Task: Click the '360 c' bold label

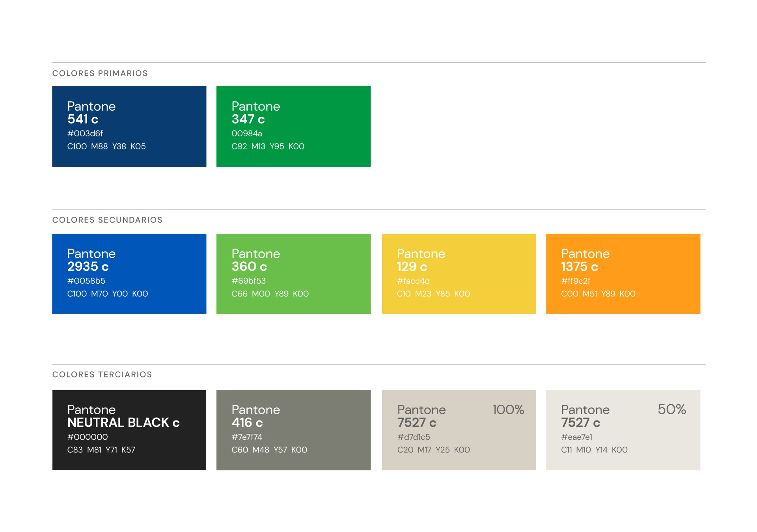Action: [x=249, y=266]
